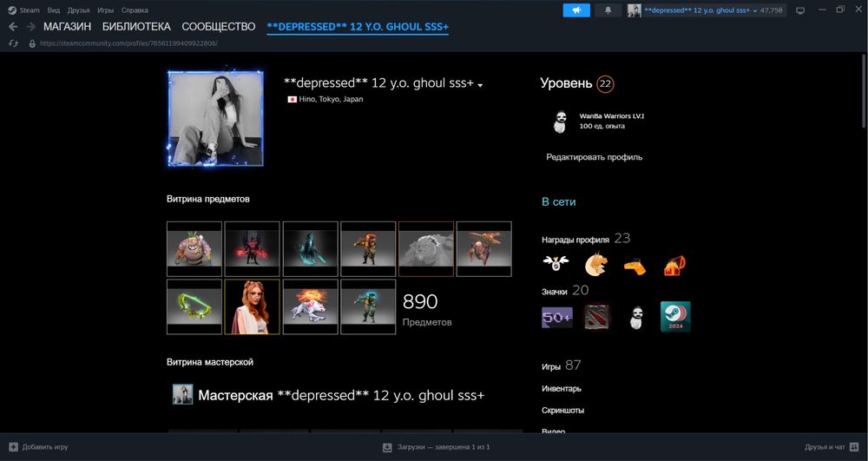868x461 pixels.
Task: Expand the profile name dropdown arrow
Action: pos(480,85)
